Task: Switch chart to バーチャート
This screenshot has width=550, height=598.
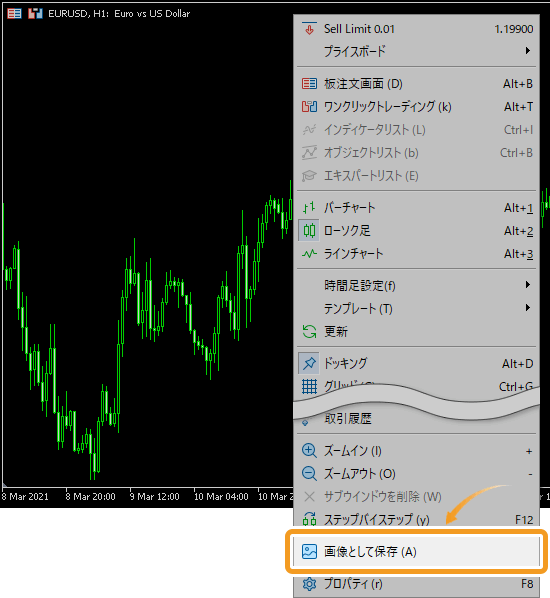Action: click(416, 208)
